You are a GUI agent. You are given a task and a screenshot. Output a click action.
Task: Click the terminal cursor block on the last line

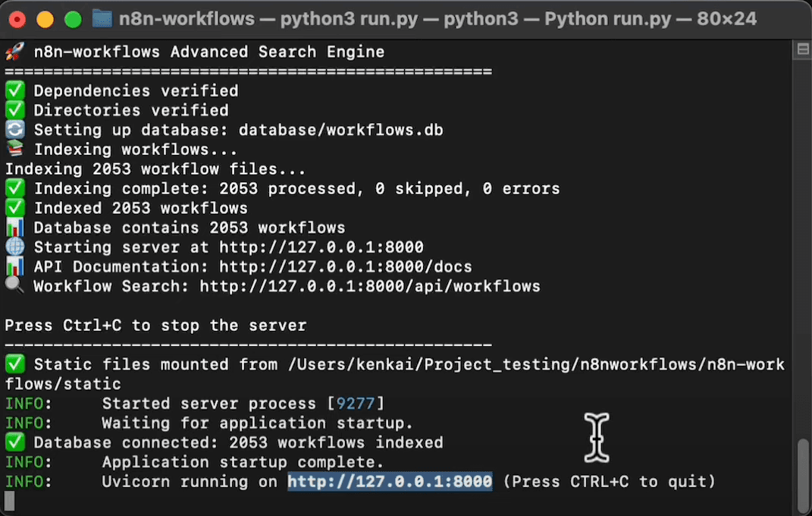click(x=10, y=501)
